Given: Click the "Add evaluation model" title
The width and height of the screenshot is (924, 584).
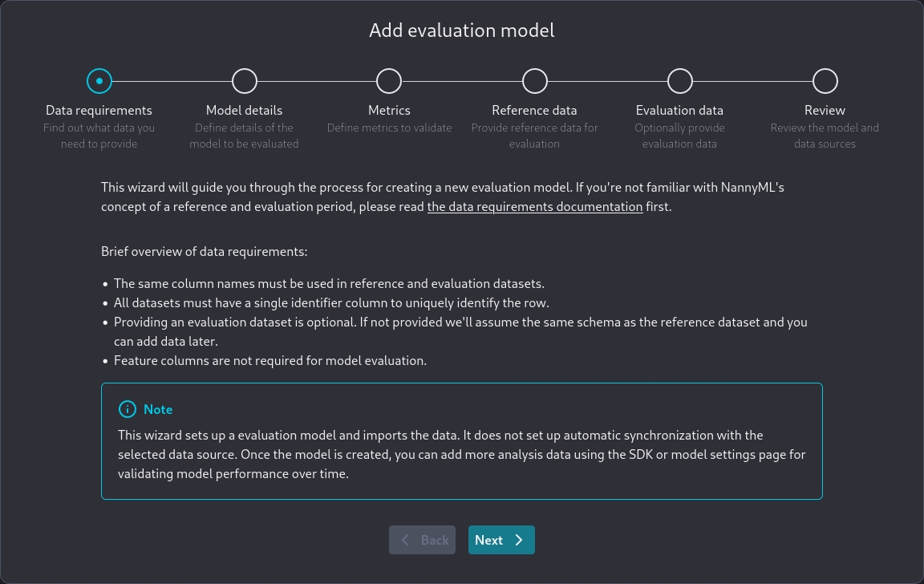Looking at the screenshot, I should (462, 30).
